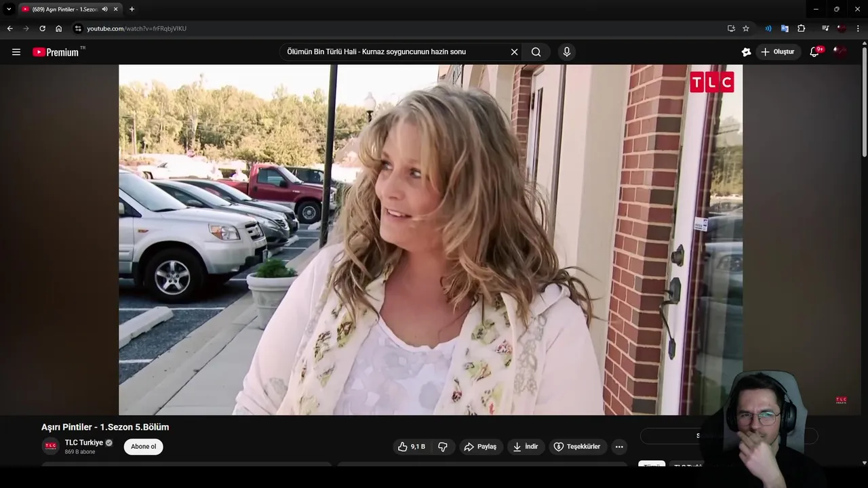The image size is (868, 488).
Task: Open the notifications bell
Action: [x=815, y=52]
